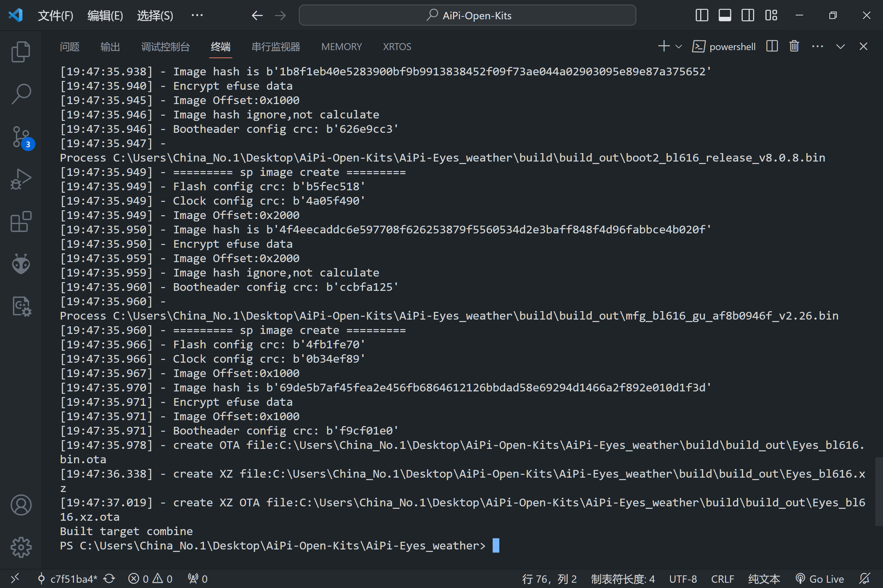This screenshot has width=883, height=588.
Task: Open the Explorer view in activity bar
Action: 21,52
